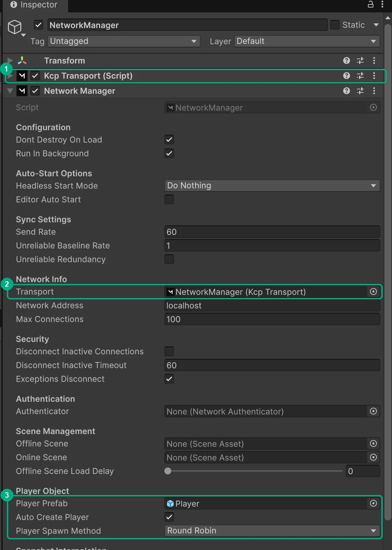Open the Tag dropdown showing Untagged
The image size is (392, 550).
tap(124, 41)
